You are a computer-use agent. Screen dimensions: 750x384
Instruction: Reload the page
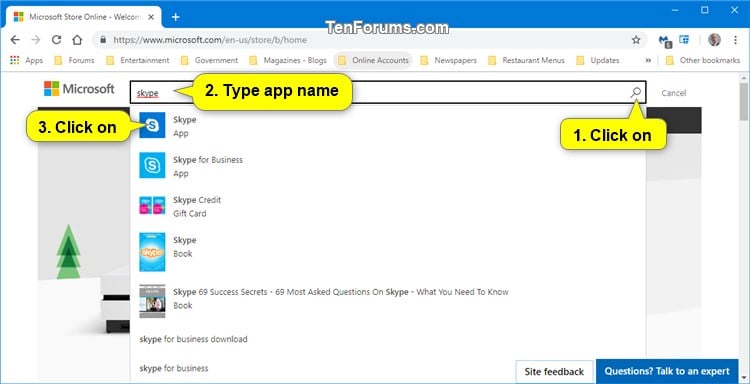(56, 40)
